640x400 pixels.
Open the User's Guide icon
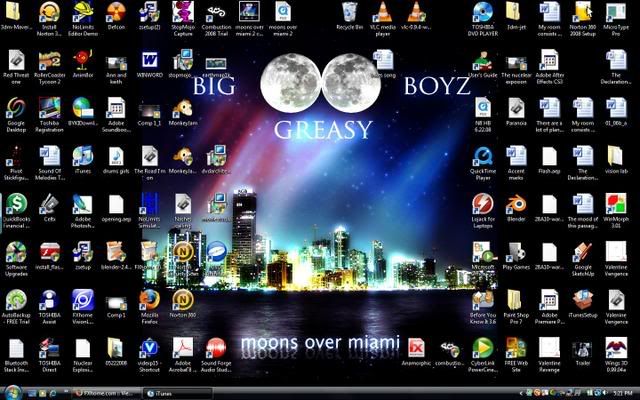coord(483,64)
